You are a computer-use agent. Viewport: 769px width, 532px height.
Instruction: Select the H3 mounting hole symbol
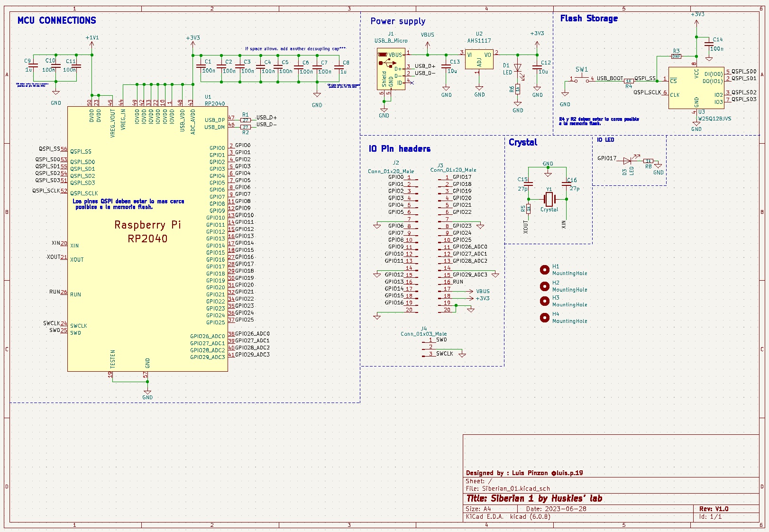545,301
